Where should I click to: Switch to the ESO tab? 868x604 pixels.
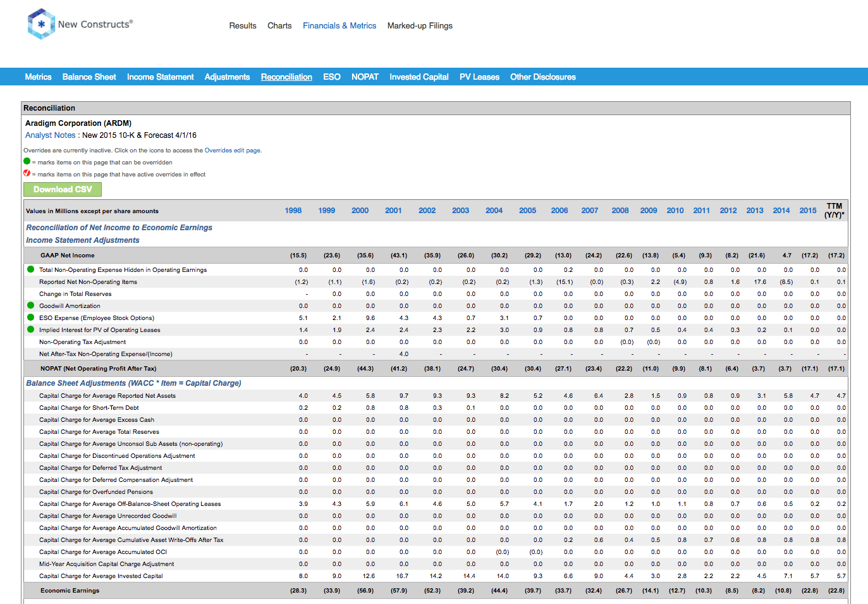(332, 77)
